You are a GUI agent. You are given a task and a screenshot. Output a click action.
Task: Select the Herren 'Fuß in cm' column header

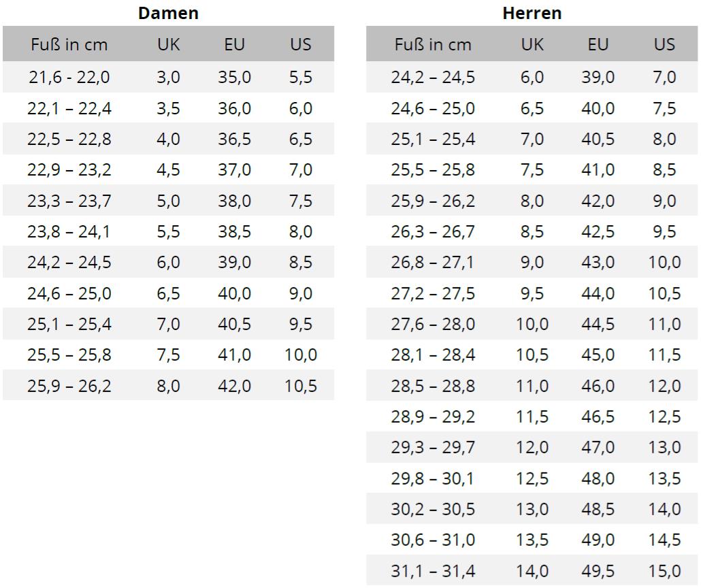(433, 44)
